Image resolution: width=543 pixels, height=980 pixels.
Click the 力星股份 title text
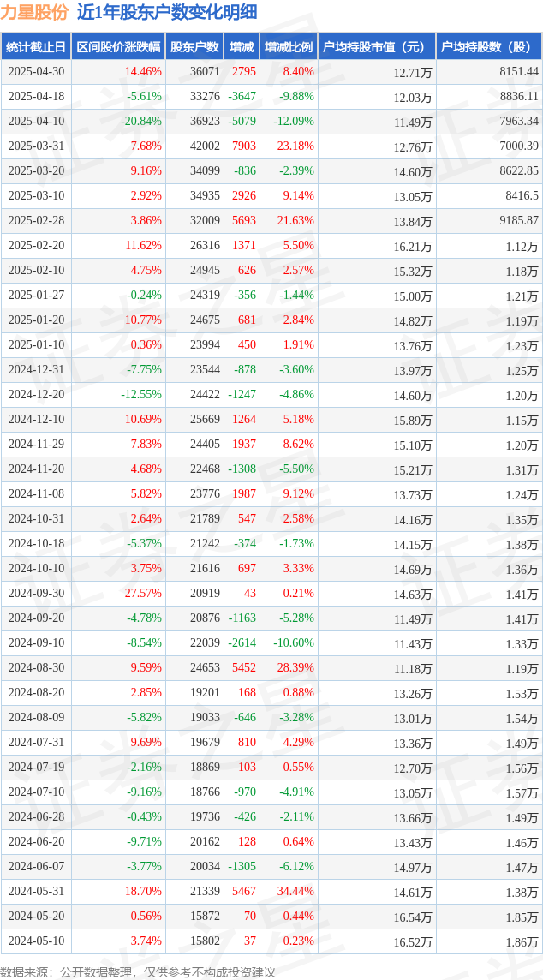point(35,13)
